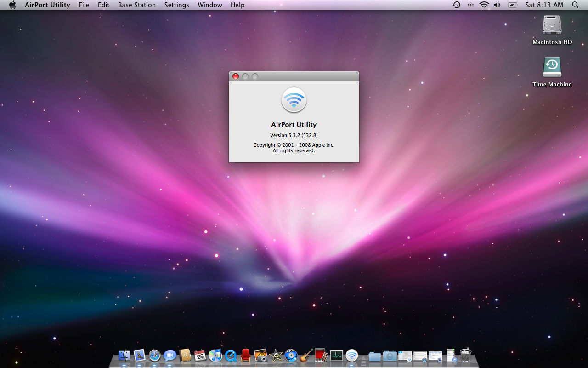Open the Base Station menu
Viewport: 588px width, 368px height.
(x=137, y=5)
